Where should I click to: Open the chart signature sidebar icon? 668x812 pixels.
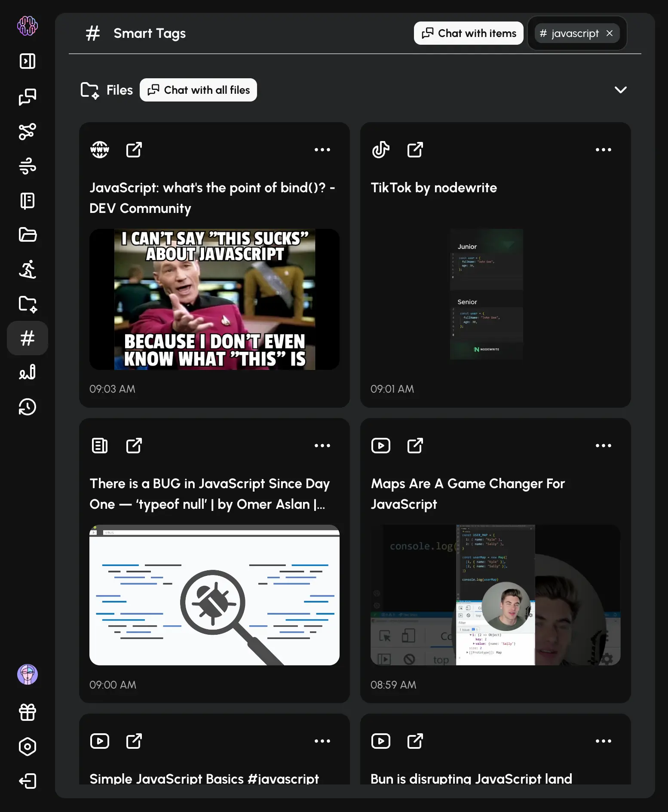(x=28, y=372)
